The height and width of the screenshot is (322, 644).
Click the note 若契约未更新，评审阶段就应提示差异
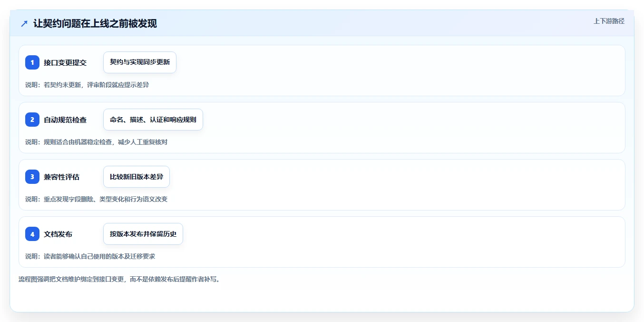(97, 85)
